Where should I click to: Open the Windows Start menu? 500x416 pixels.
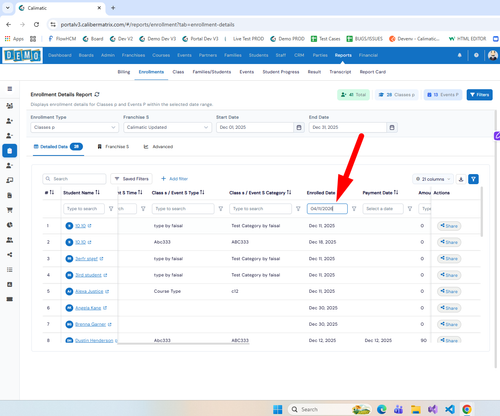(x=277, y=409)
